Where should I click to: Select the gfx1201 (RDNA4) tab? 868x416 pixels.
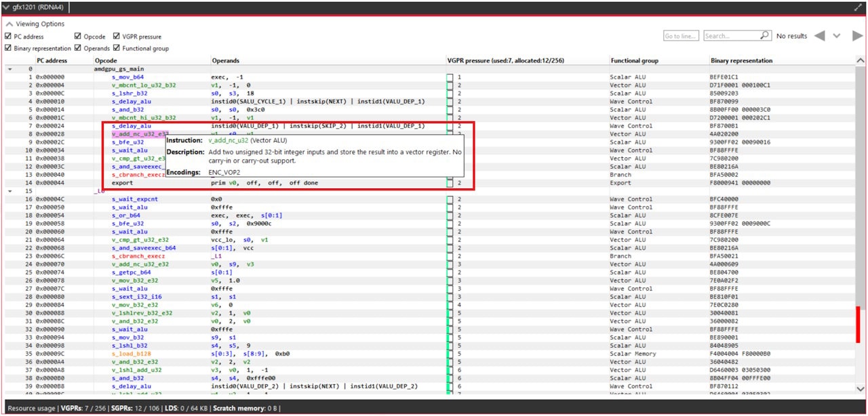tap(37, 9)
